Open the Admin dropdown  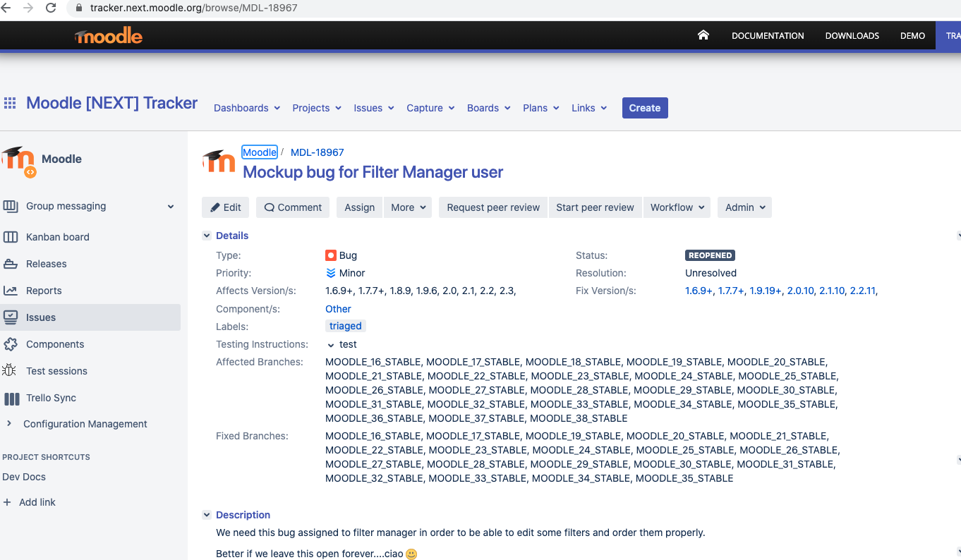(744, 207)
